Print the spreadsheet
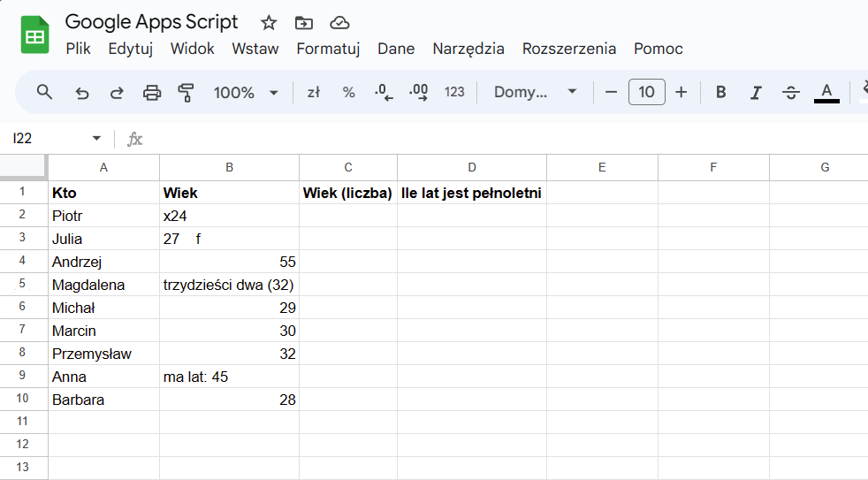868x480 pixels. (x=152, y=93)
